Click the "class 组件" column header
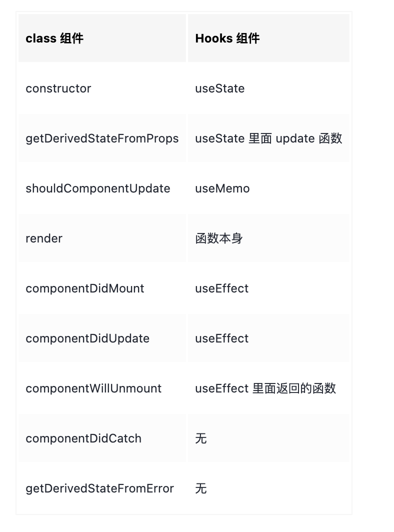The height and width of the screenshot is (532, 394). 54,38
